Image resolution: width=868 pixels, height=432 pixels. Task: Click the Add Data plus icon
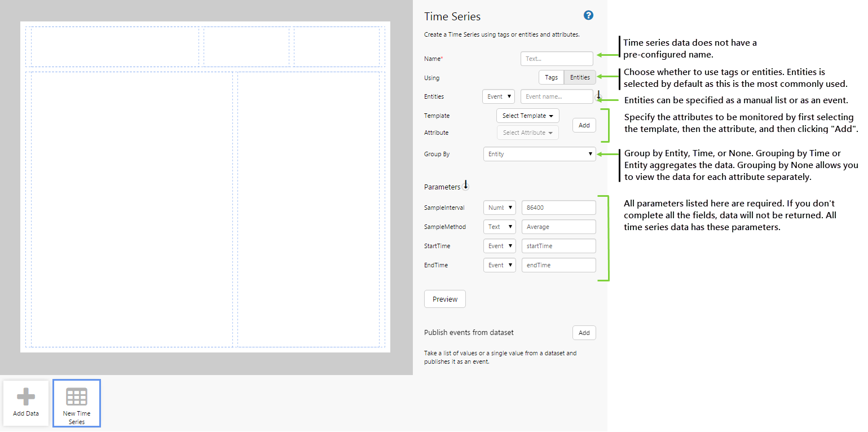[26, 396]
